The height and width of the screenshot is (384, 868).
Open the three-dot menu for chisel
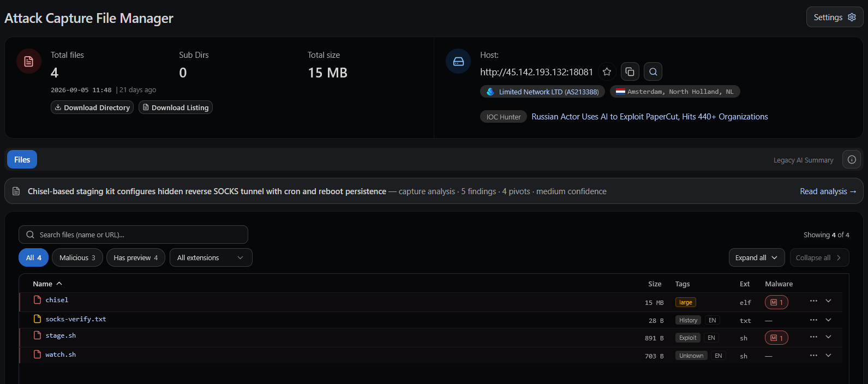pos(813,301)
